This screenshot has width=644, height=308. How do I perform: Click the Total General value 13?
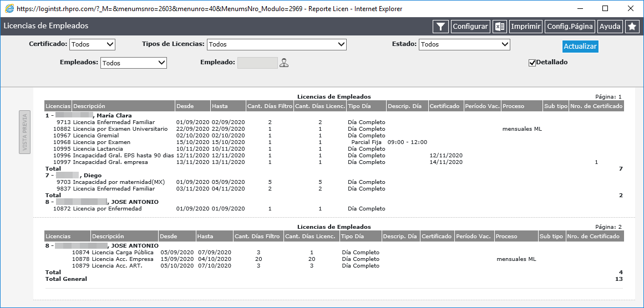(619, 279)
